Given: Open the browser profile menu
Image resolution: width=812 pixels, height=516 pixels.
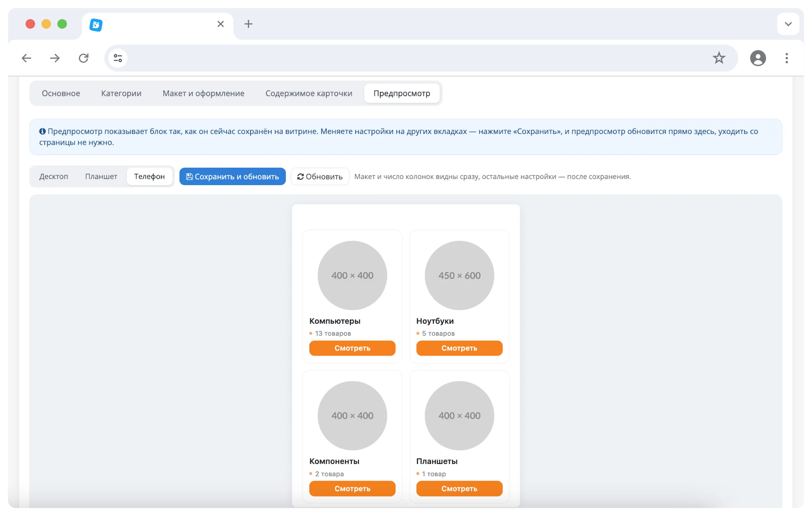Looking at the screenshot, I should click(758, 58).
